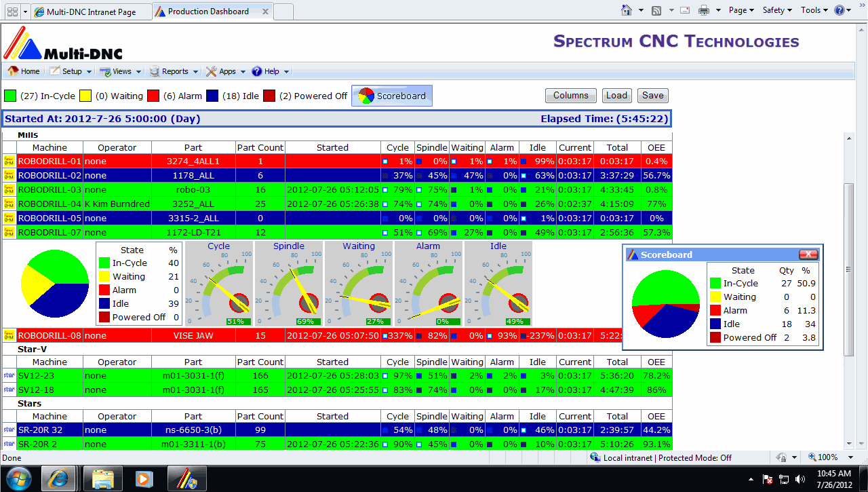Click the ROBODRILL-07 state pie chart
Image resolution: width=868 pixels, height=492 pixels.
click(55, 283)
